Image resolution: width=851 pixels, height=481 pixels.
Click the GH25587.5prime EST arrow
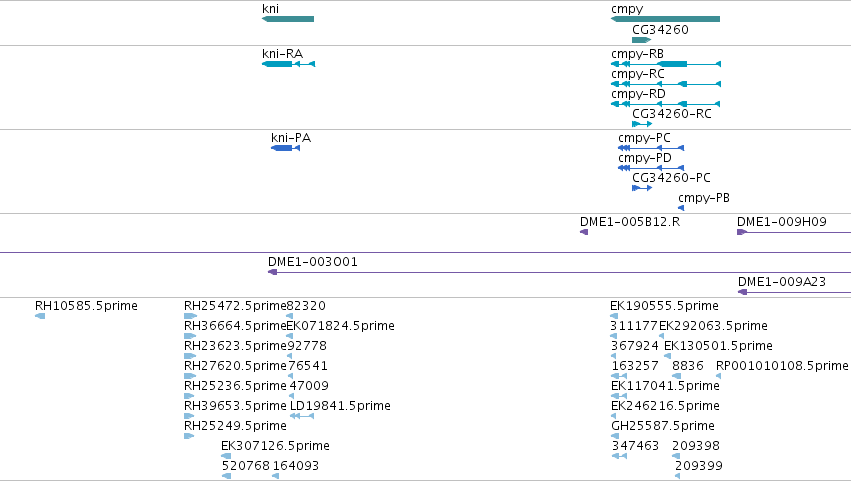pos(614,436)
